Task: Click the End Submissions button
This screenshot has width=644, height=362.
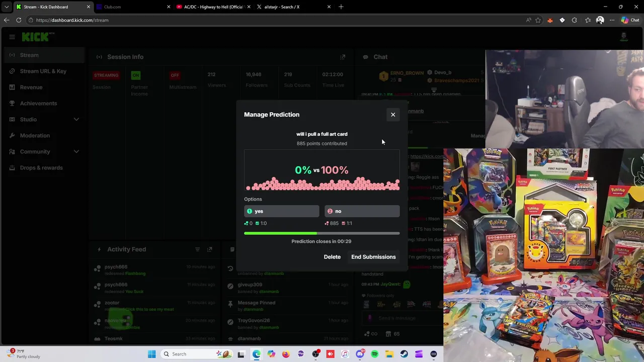Action: 373,257
